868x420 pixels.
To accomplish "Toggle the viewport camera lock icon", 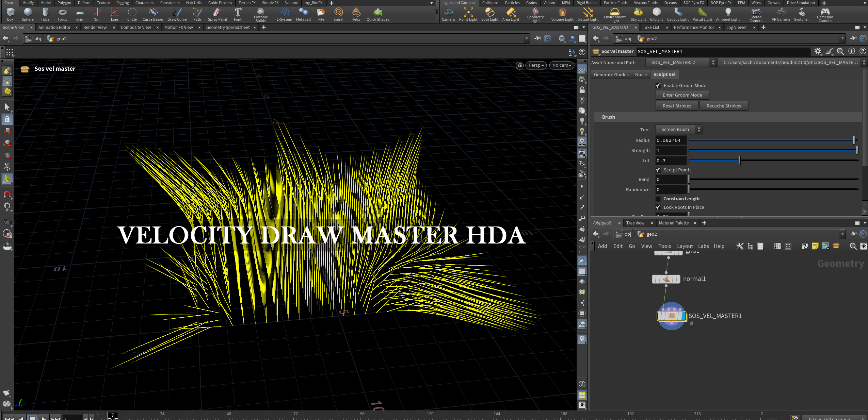I will click(519, 65).
